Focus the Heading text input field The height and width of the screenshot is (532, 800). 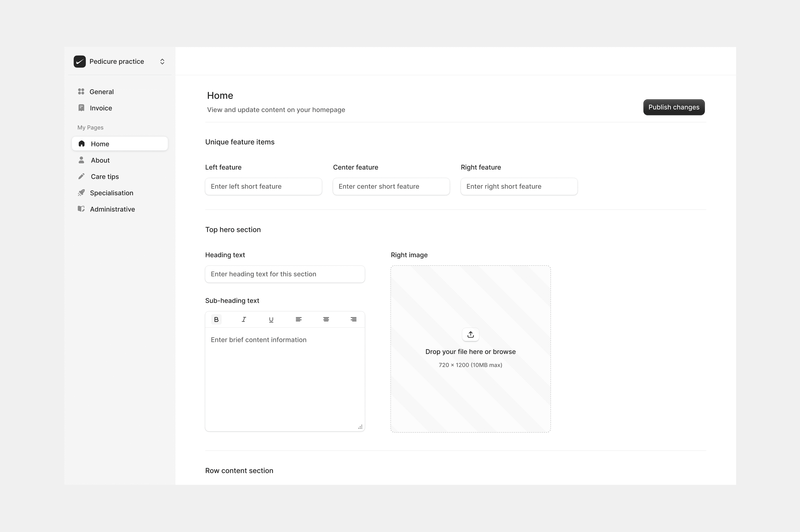pos(284,274)
